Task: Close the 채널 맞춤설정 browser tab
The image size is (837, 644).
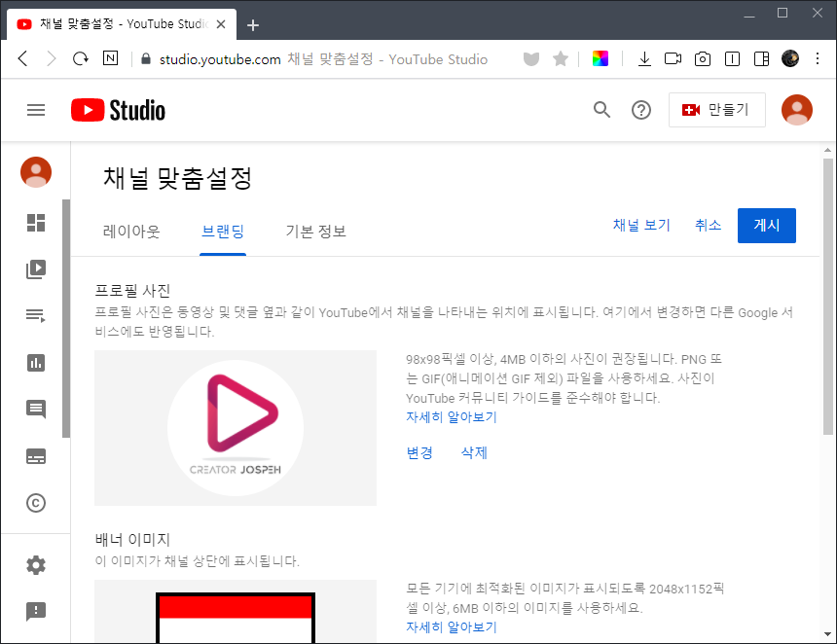Action: click(221, 24)
